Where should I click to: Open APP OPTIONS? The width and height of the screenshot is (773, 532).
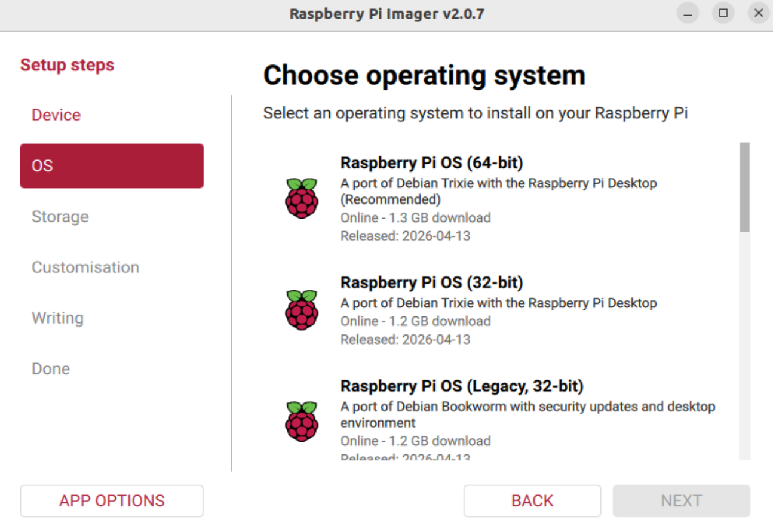click(x=112, y=500)
